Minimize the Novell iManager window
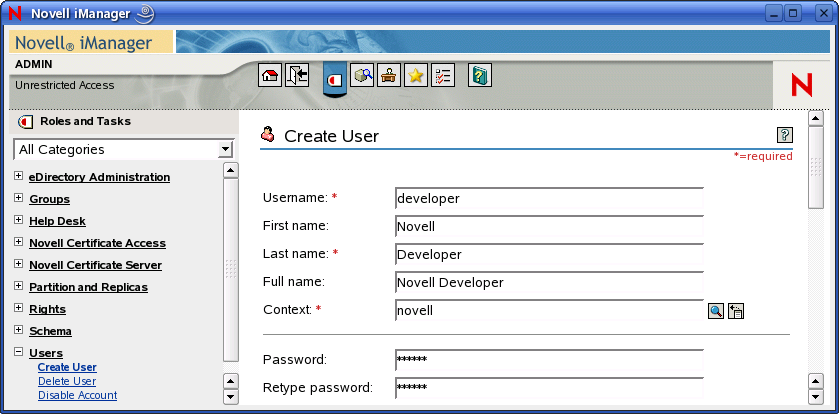This screenshot has width=839, height=414. 774,14
